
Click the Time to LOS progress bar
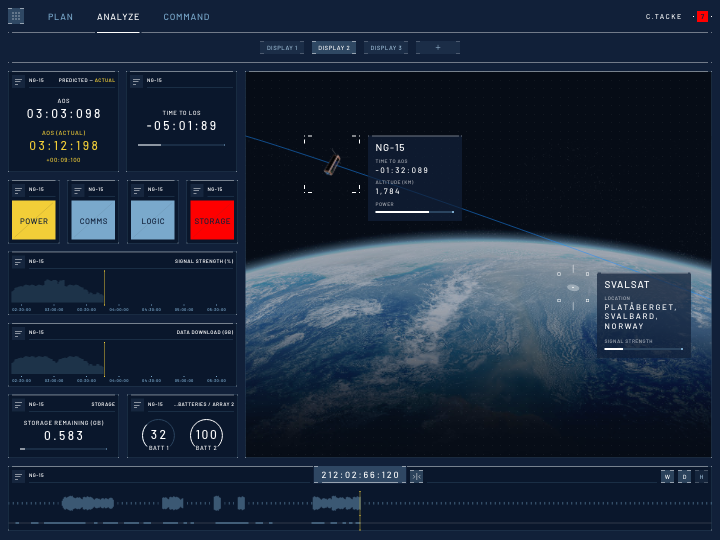(x=181, y=145)
